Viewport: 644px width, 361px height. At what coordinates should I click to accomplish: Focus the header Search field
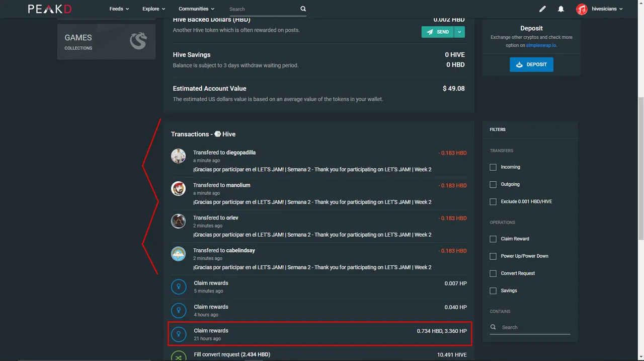tap(263, 9)
